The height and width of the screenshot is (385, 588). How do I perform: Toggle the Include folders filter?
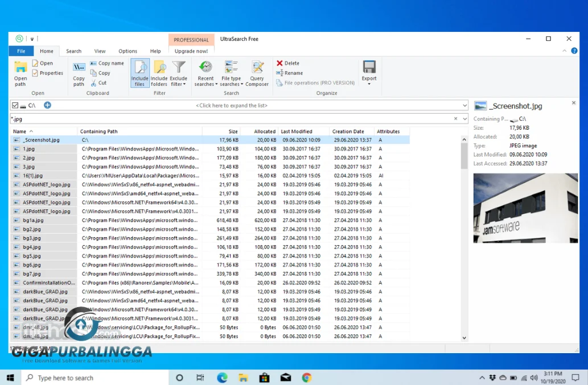tap(159, 73)
